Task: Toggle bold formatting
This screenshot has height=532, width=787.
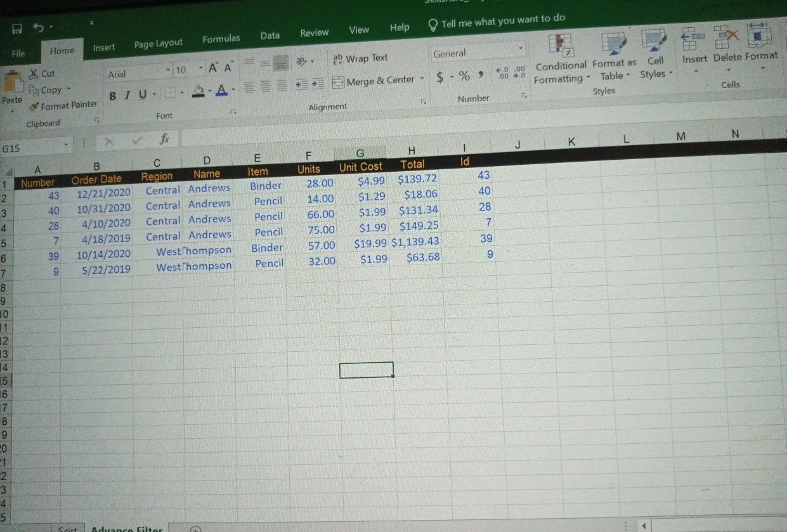Action: [113, 96]
